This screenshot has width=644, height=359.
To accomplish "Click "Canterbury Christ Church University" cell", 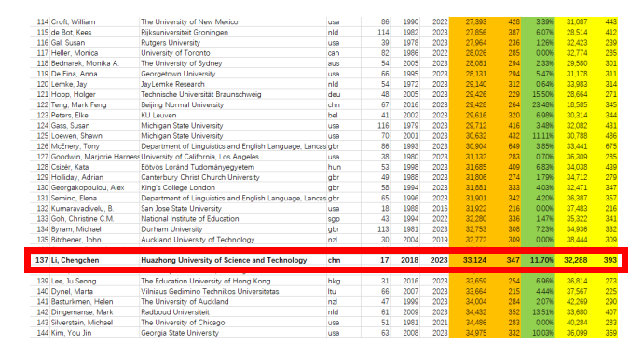I will click(200, 177).
